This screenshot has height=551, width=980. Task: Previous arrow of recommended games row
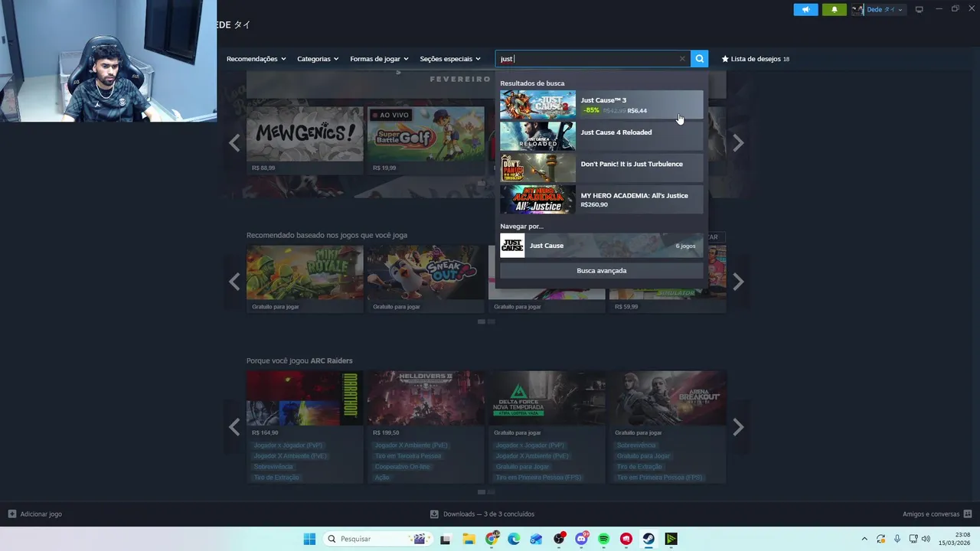click(x=234, y=282)
